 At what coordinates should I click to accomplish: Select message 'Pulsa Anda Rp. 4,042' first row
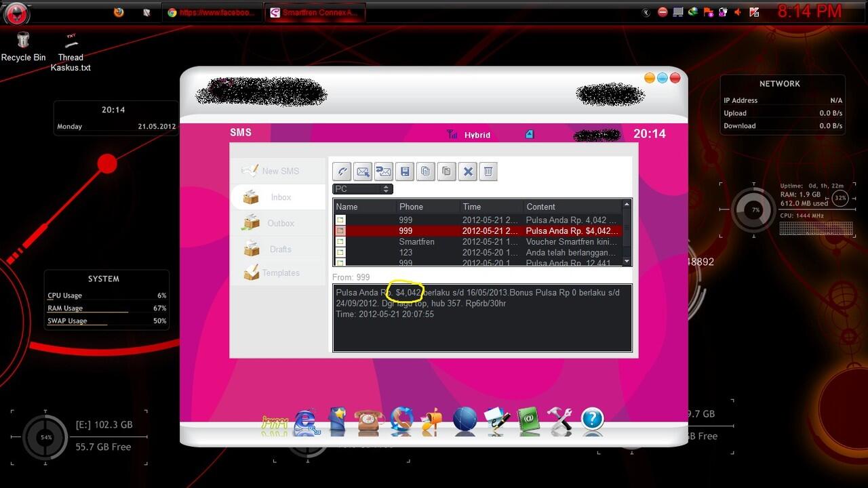[x=477, y=220]
